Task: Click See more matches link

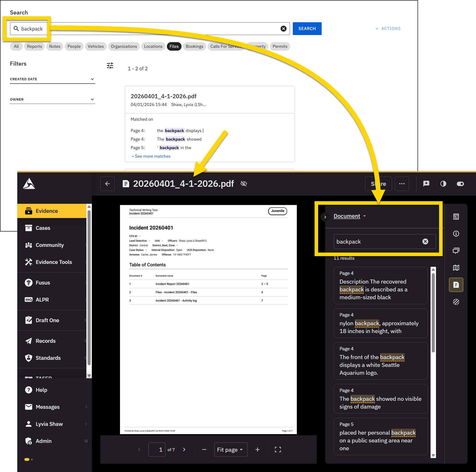Action: 152,156
